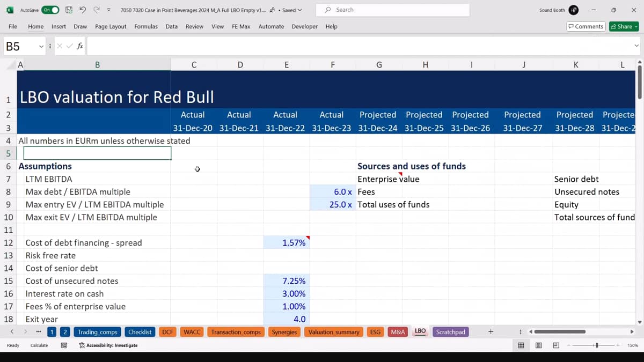Viewport: 644px width, 362px height.
Task: Open the FE Max ribbon tab
Action: [241, 26]
